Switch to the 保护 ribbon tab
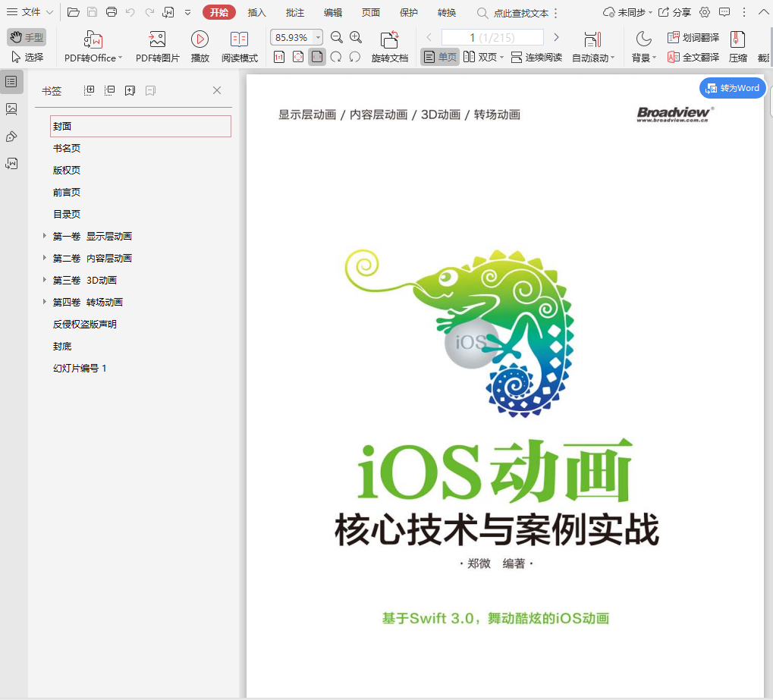 tap(408, 13)
